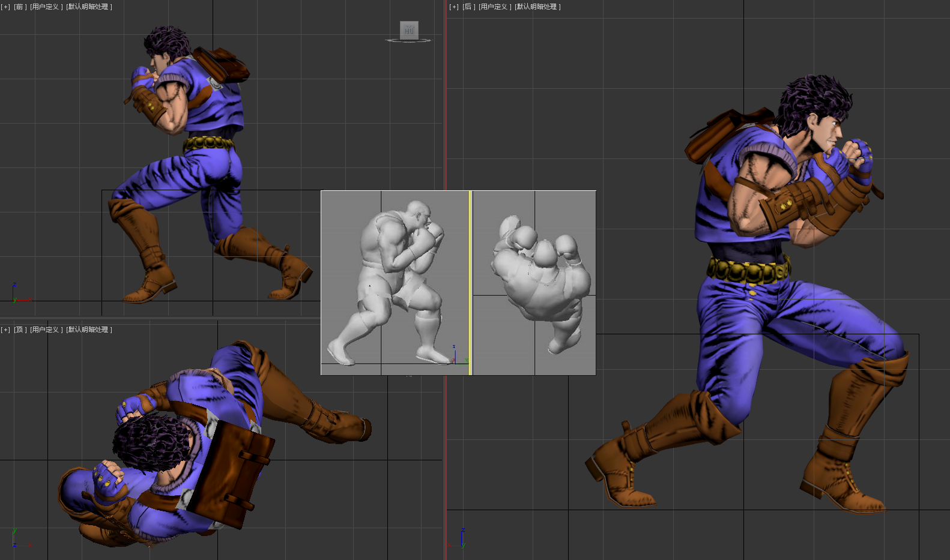This screenshot has height=560, width=950.
Task: Click the gray boxer top-view reference image
Action: [x=534, y=283]
